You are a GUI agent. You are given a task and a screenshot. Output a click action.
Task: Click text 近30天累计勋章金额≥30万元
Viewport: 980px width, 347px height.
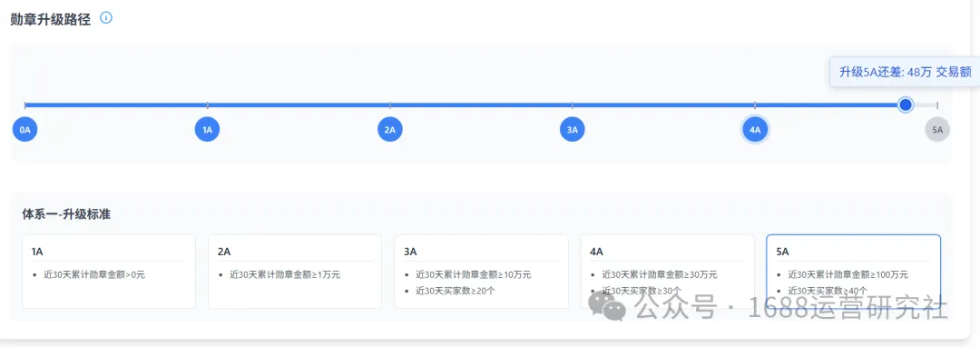coord(660,274)
